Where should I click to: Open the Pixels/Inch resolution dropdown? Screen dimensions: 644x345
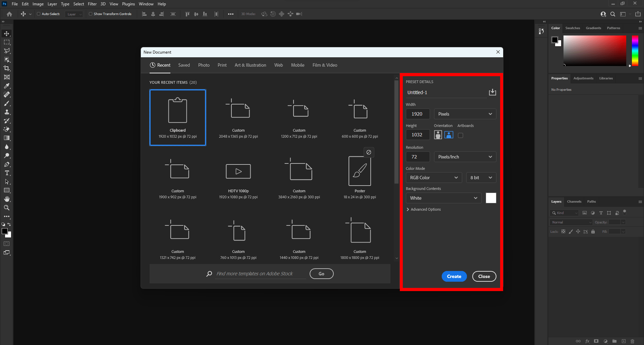click(465, 157)
